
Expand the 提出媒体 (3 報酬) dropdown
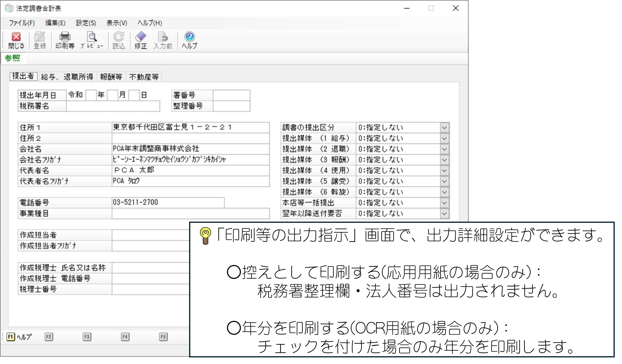(x=444, y=160)
